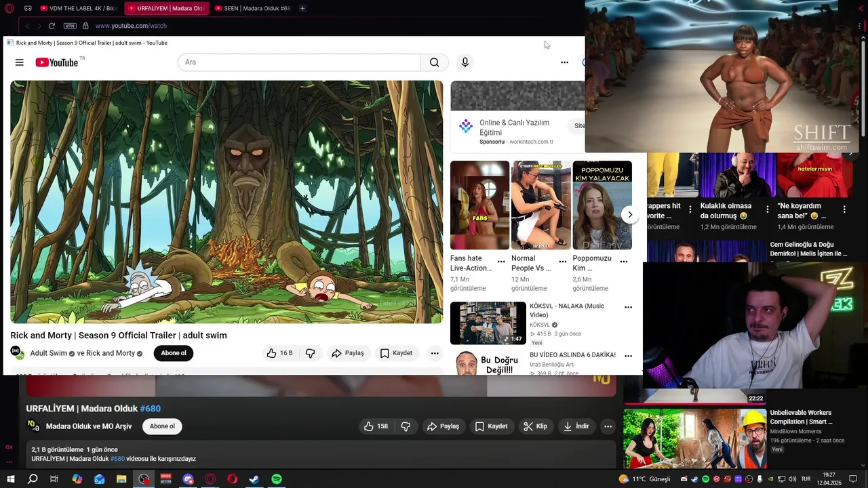Image resolution: width=868 pixels, height=488 pixels.
Task: Open the Windows notification center icon
Action: [x=852, y=479]
